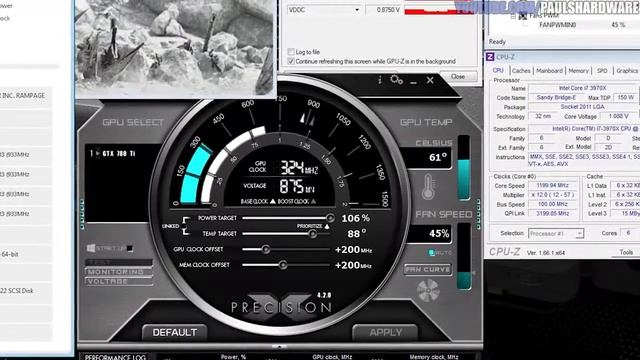The height and width of the screenshot is (360, 640).
Task: Uncheck Continue refreshing while GPU-Z is in background
Action: coord(291,61)
